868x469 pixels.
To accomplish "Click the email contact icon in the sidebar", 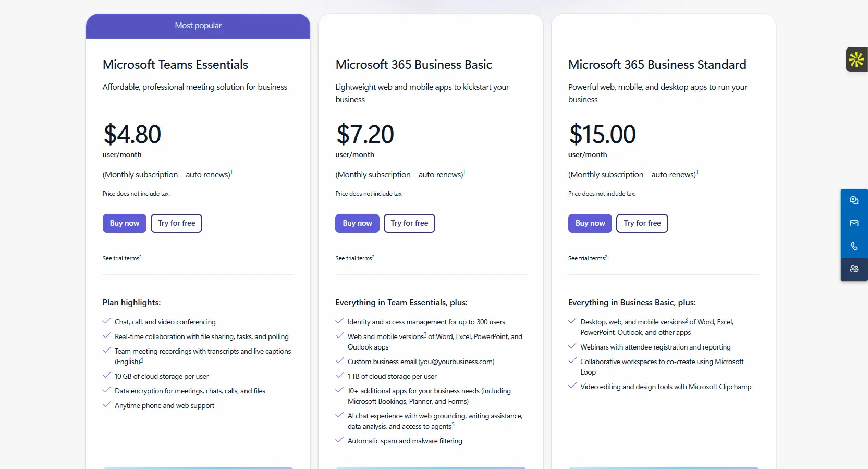I will click(853, 223).
